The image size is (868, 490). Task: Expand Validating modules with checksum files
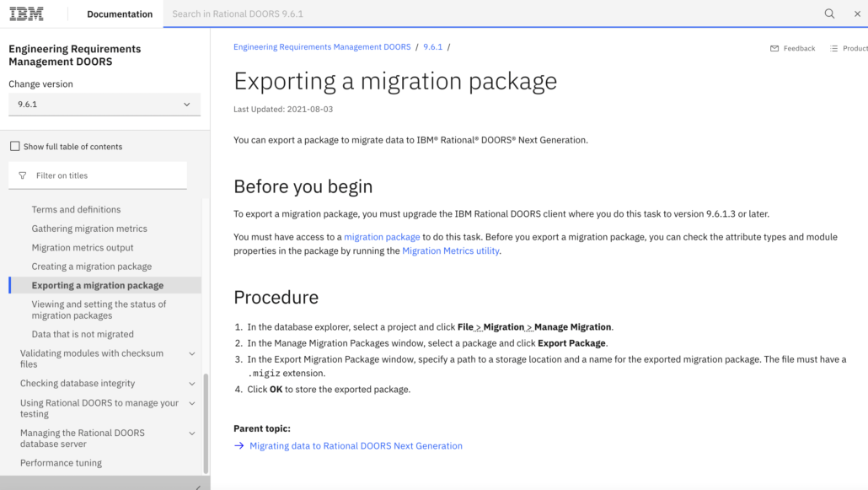tap(192, 354)
